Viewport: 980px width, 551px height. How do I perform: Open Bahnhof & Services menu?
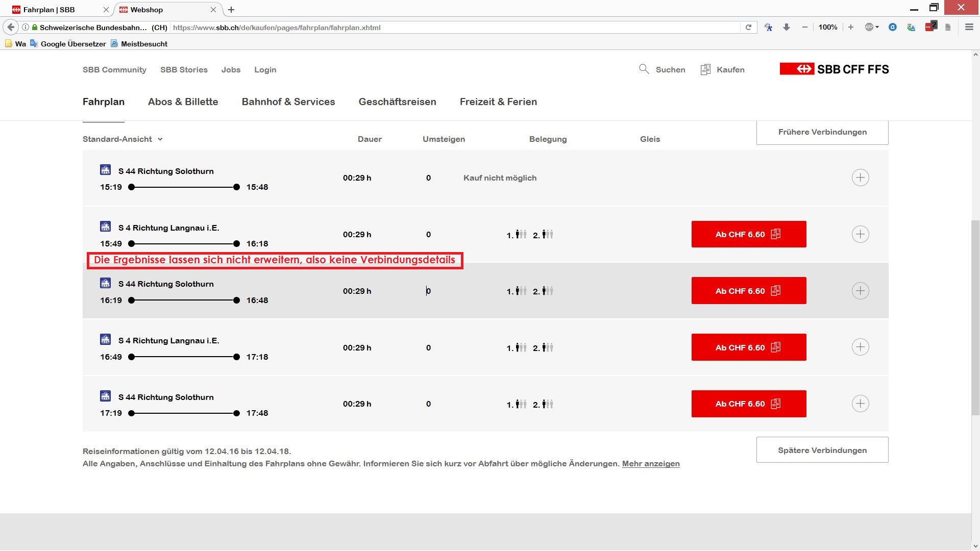click(x=288, y=102)
